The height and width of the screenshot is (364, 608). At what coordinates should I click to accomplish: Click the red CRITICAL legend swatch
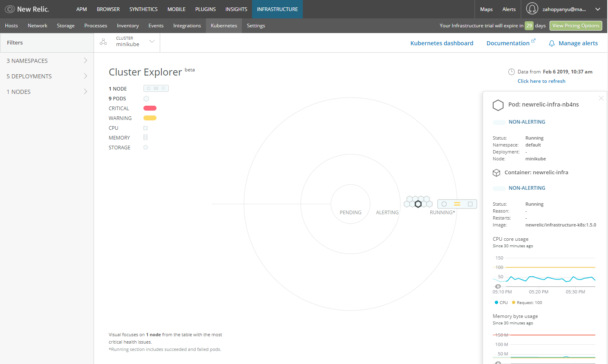tap(150, 108)
